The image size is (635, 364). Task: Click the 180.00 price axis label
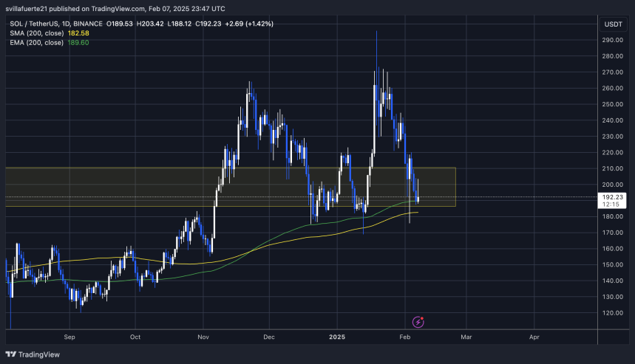point(612,216)
